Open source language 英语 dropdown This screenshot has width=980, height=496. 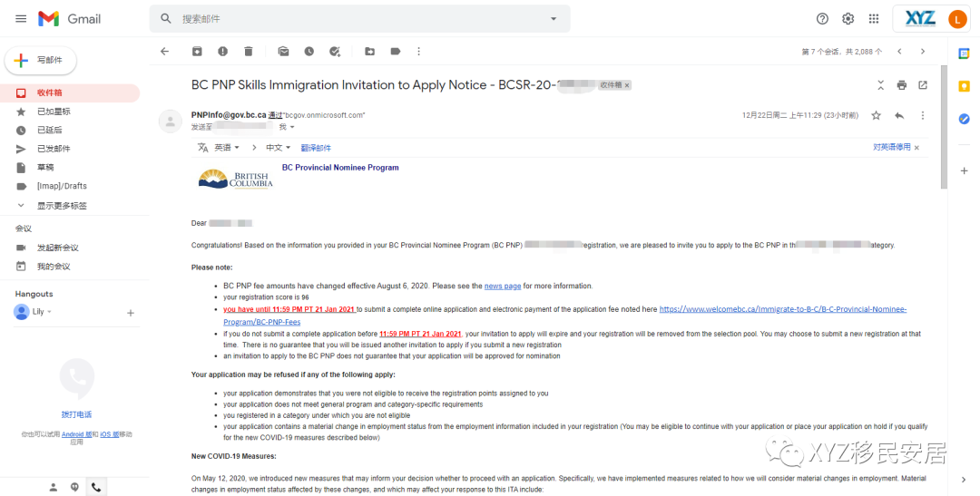[227, 148]
